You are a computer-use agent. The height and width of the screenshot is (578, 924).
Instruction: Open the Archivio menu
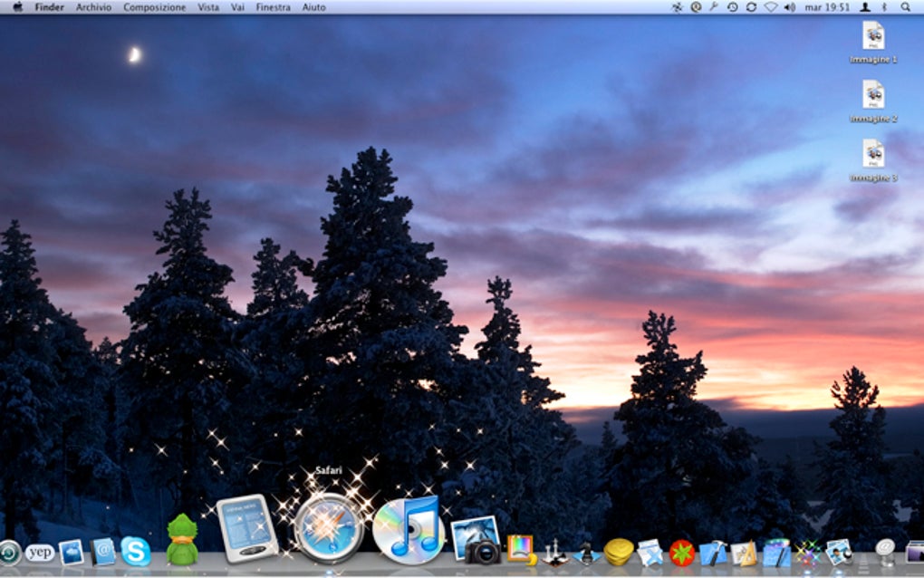(93, 7)
